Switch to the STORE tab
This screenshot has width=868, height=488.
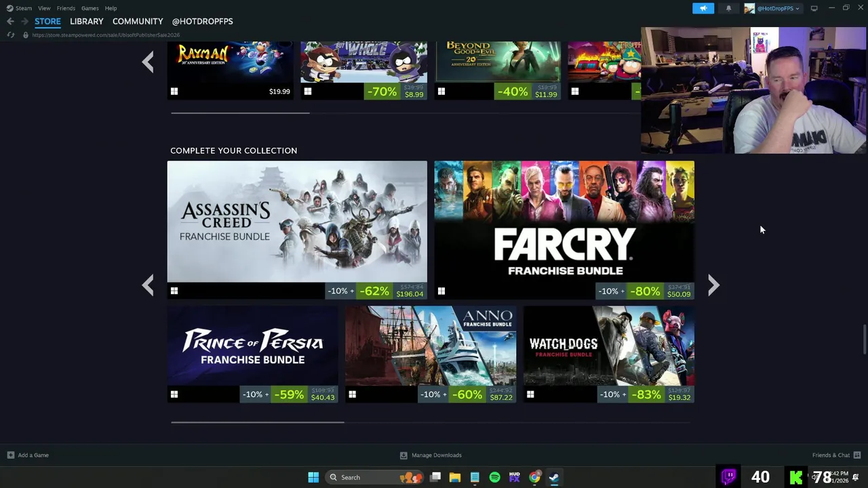(47, 21)
